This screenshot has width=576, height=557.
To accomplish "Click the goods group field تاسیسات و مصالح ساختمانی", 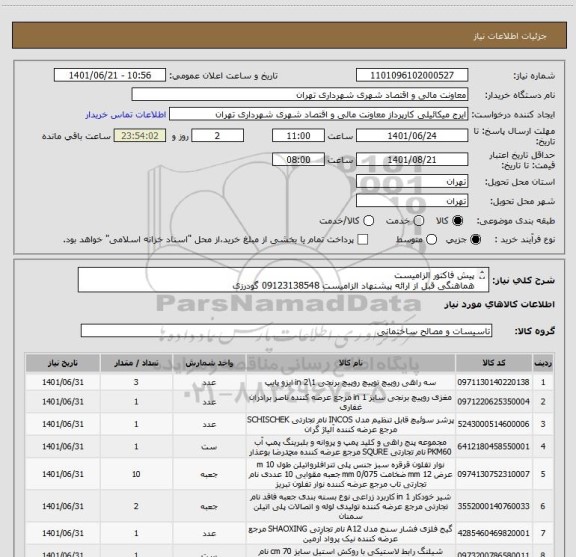I will (x=286, y=331).
